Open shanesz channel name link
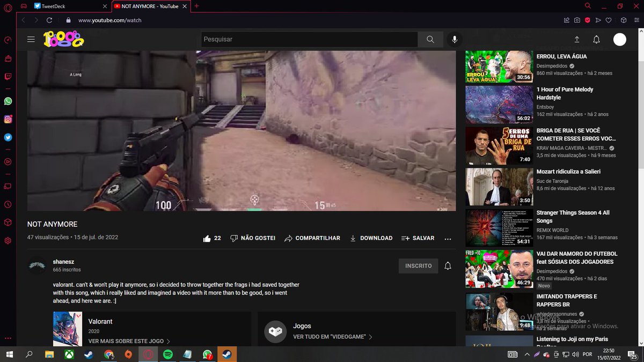The width and height of the screenshot is (644, 362). tap(64, 262)
